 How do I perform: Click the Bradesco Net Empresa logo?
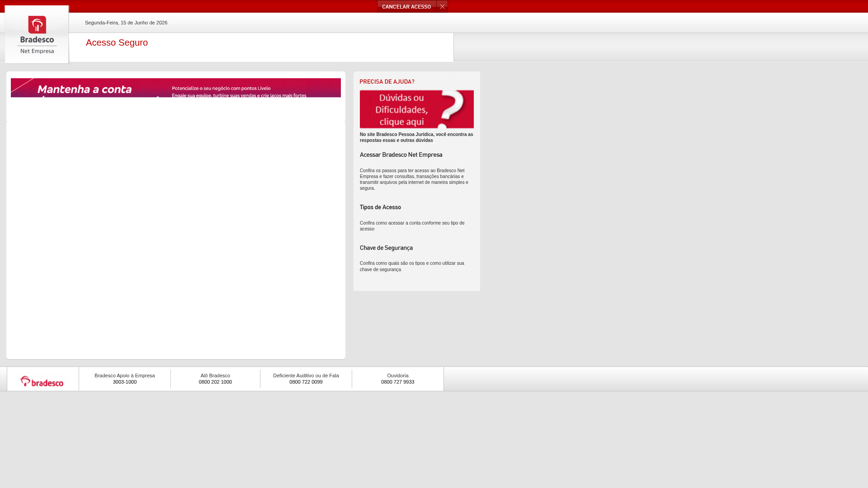click(37, 34)
